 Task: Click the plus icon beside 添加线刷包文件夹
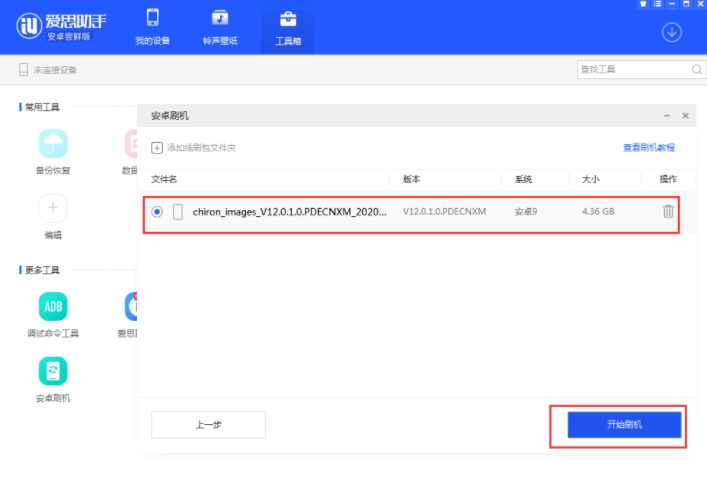click(157, 148)
